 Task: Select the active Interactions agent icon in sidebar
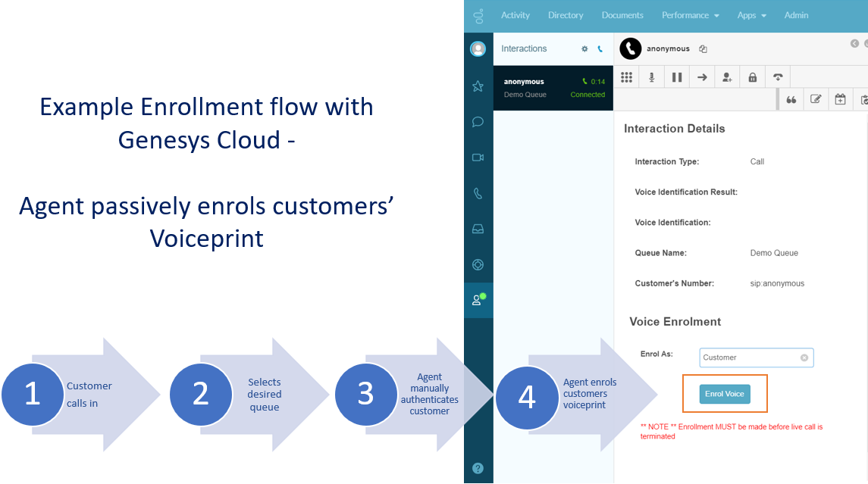[478, 300]
